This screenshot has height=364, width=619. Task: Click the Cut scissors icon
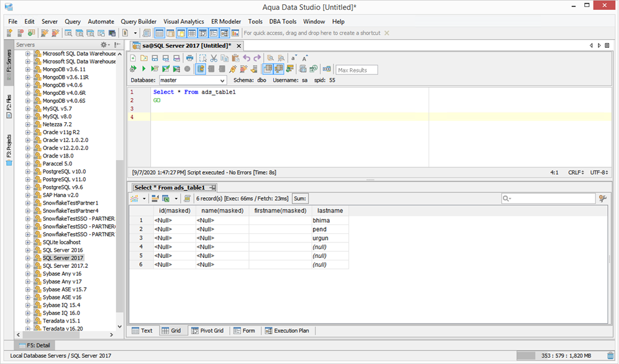(213, 58)
